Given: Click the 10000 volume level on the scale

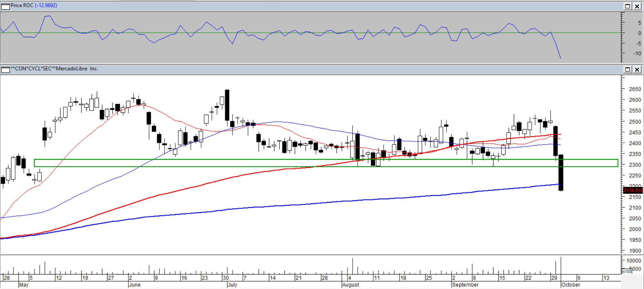Looking at the screenshot, I should [x=634, y=261].
